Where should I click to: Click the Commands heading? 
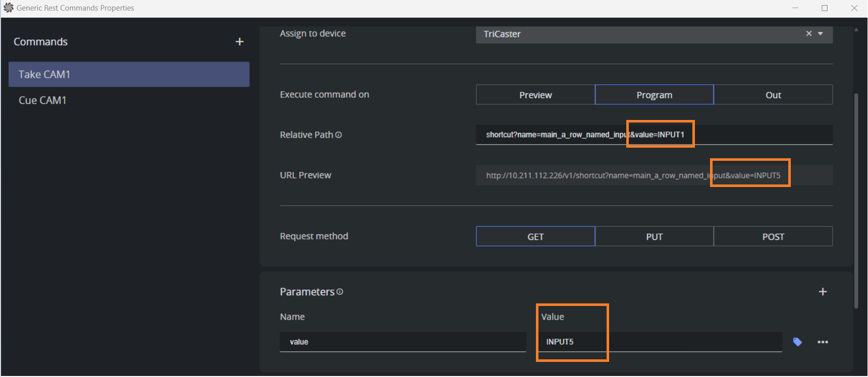click(x=40, y=42)
